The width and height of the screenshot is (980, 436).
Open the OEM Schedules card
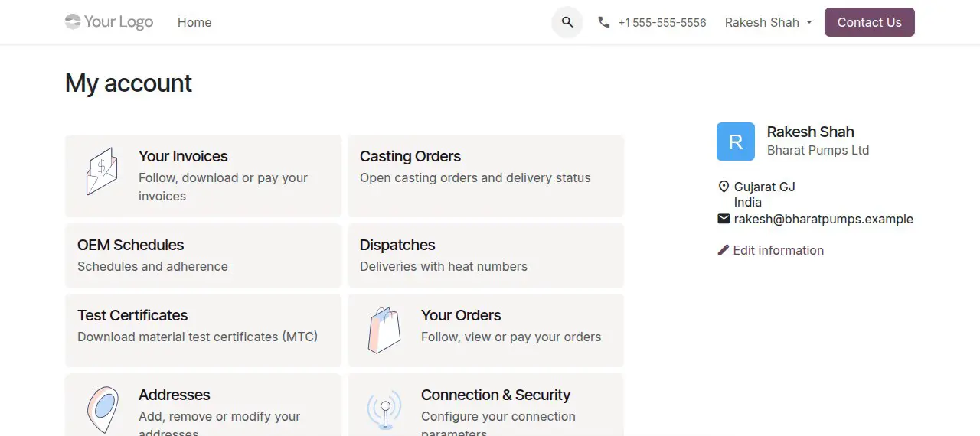click(204, 255)
